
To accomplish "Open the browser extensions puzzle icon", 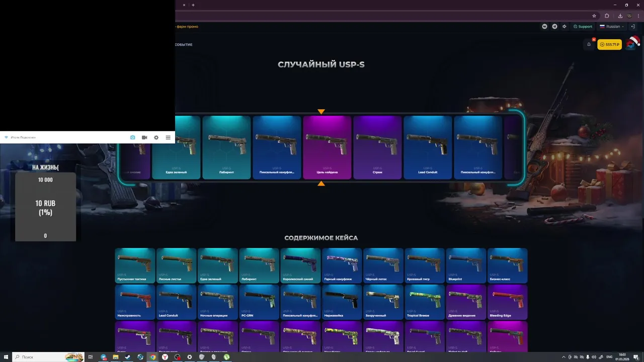I will [607, 16].
